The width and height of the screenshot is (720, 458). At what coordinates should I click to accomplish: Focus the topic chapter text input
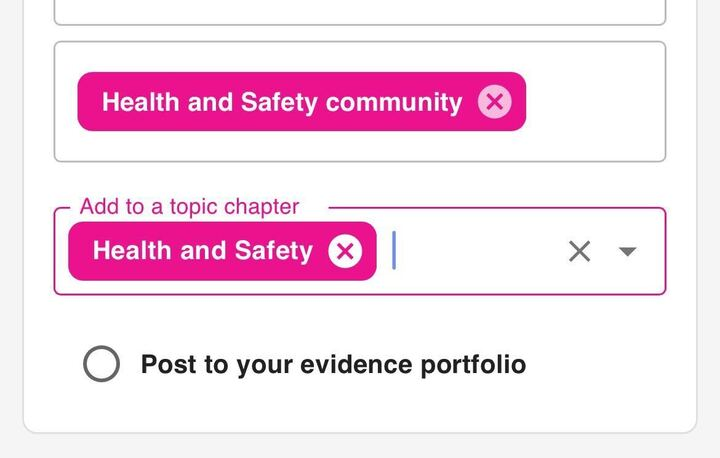tap(470, 251)
